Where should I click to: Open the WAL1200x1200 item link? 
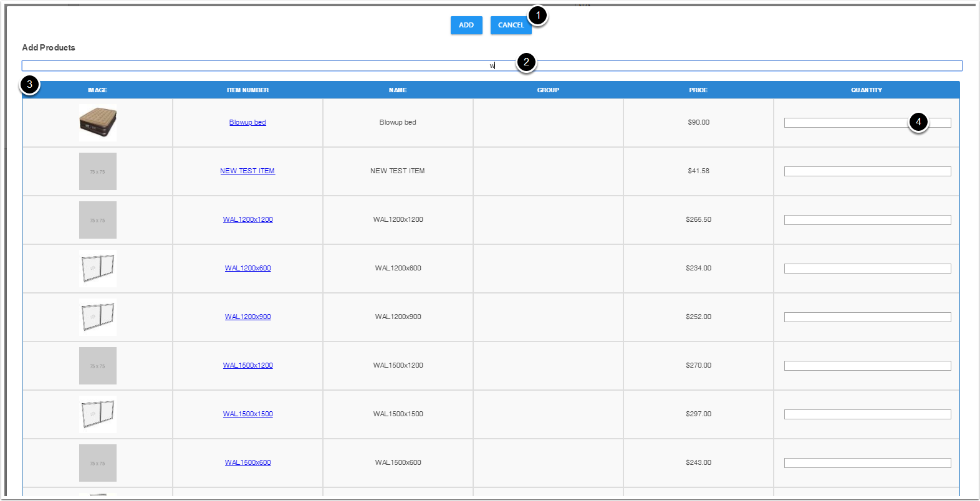(247, 219)
